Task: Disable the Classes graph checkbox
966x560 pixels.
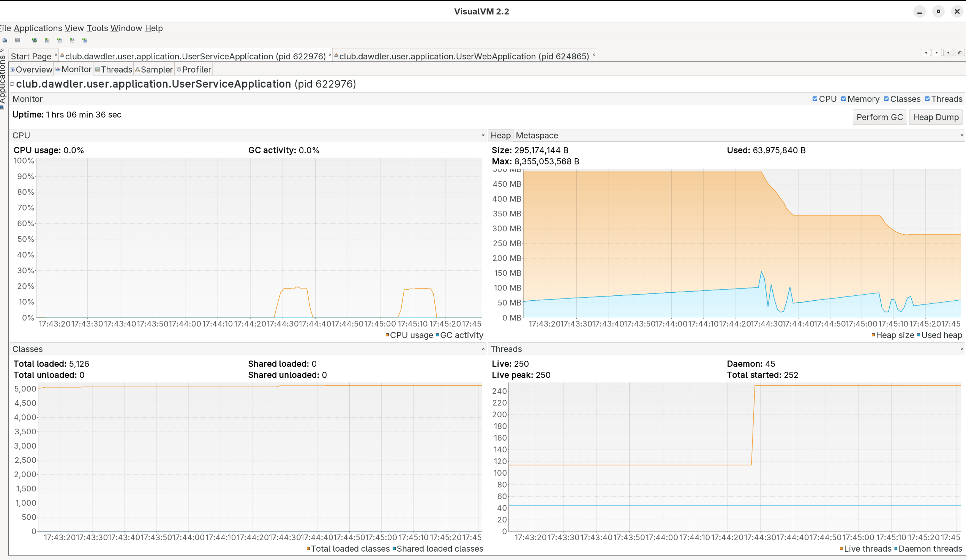Action: pos(886,99)
